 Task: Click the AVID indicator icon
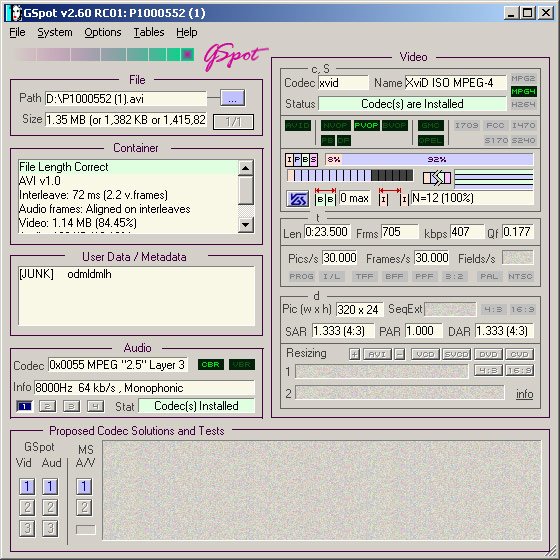tap(298, 126)
